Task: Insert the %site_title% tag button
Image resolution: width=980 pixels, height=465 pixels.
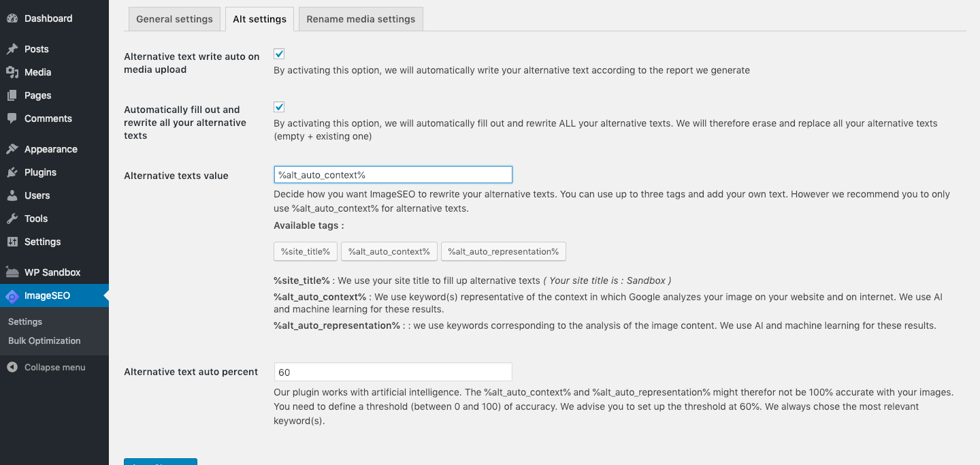Action: pos(306,251)
